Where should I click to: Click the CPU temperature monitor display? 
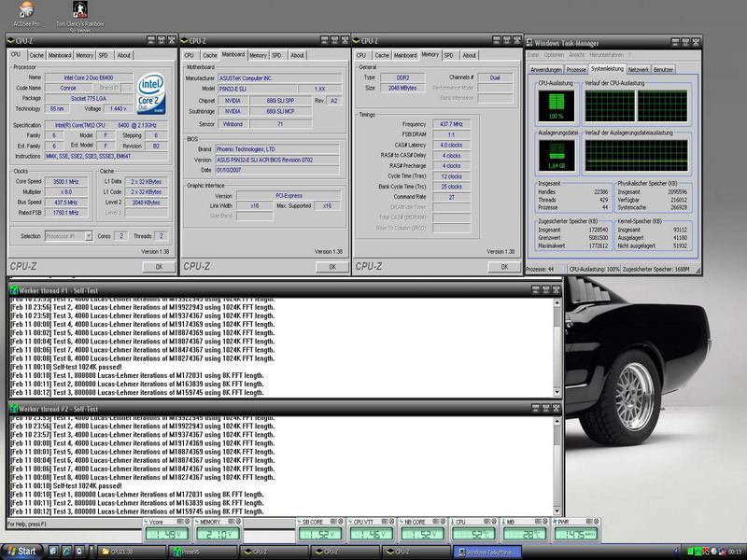point(473,534)
